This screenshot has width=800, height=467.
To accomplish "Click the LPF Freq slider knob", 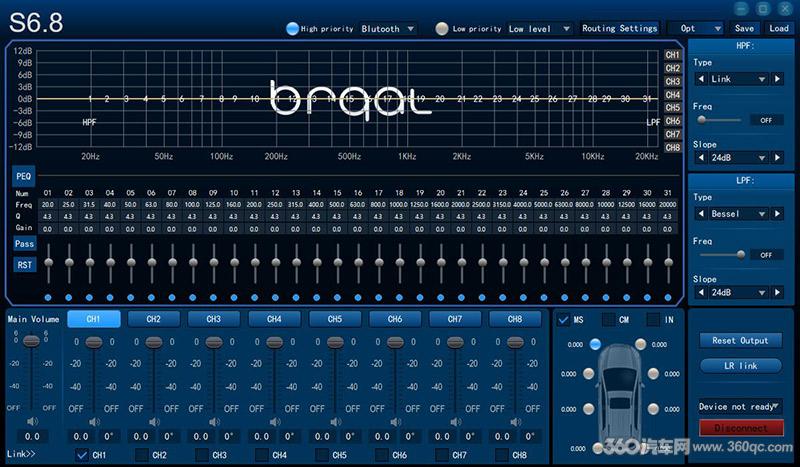I will coord(741,255).
